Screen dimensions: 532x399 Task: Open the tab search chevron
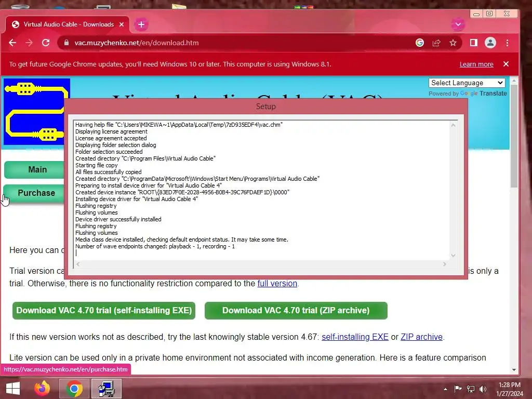click(x=458, y=24)
